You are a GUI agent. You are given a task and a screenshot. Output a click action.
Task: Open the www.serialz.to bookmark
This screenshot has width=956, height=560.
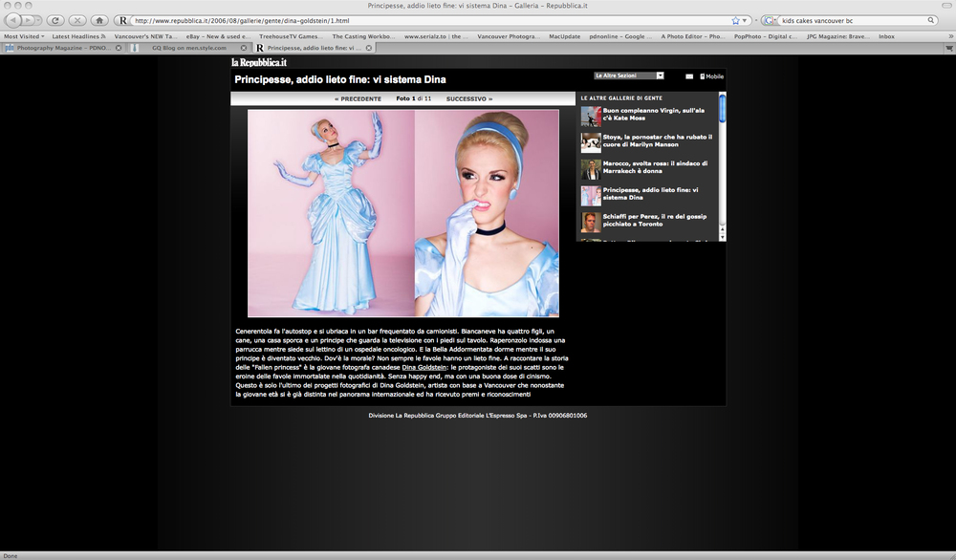pos(436,36)
